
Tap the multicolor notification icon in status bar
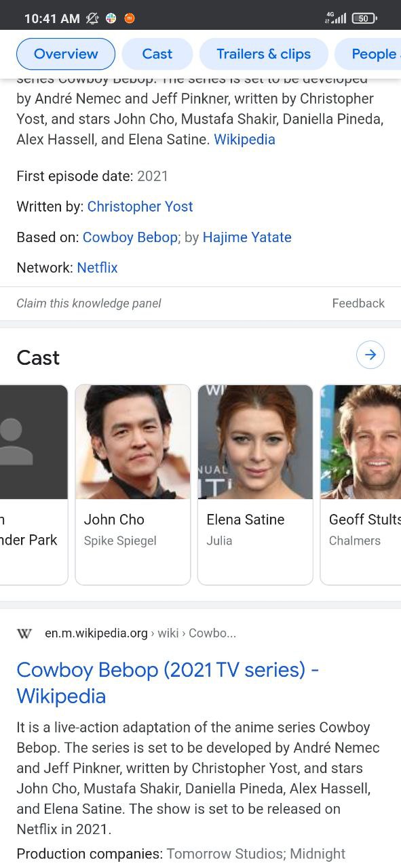coord(111,19)
